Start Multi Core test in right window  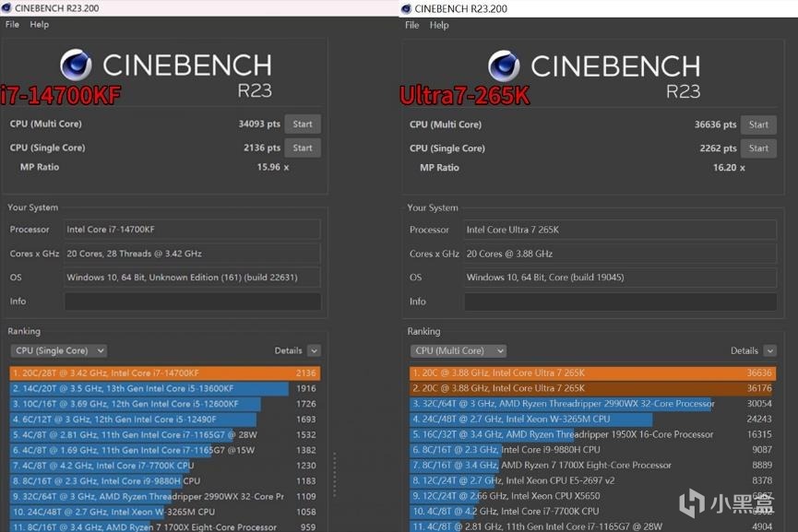[758, 124]
